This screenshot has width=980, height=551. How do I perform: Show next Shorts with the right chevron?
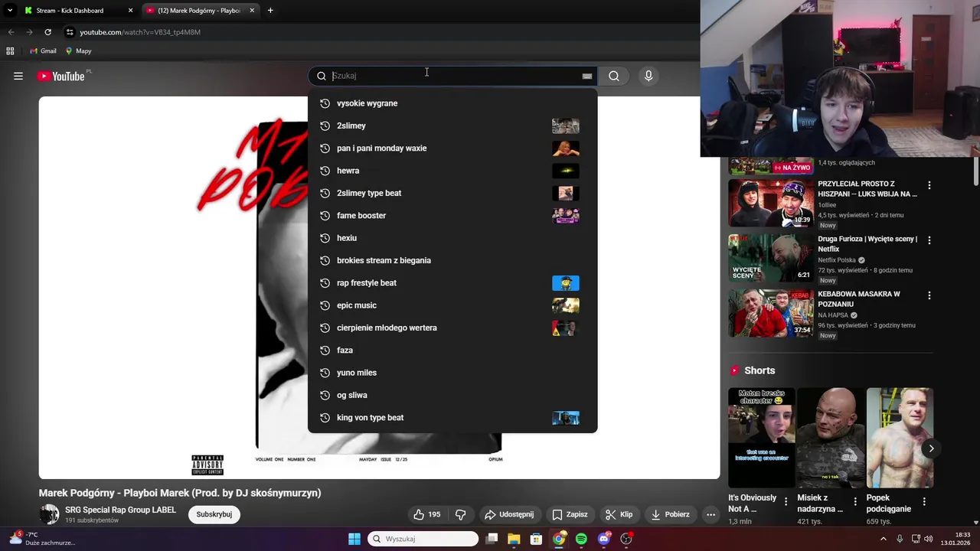[931, 448]
